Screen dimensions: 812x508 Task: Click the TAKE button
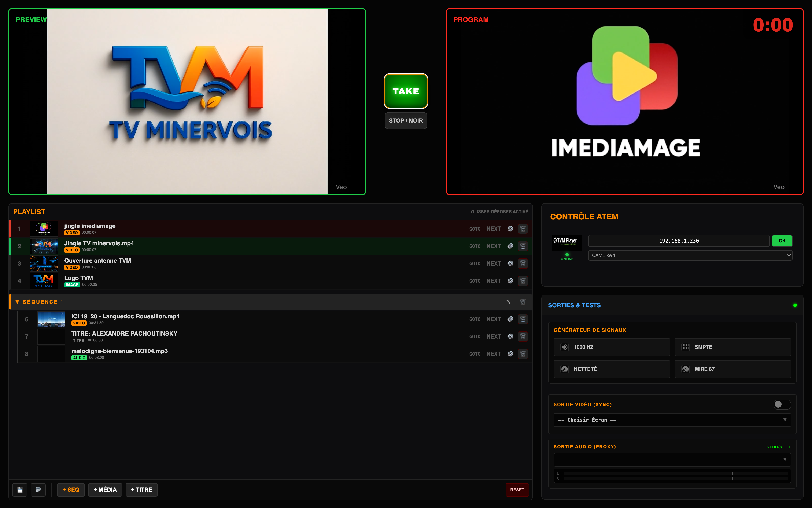click(x=406, y=91)
